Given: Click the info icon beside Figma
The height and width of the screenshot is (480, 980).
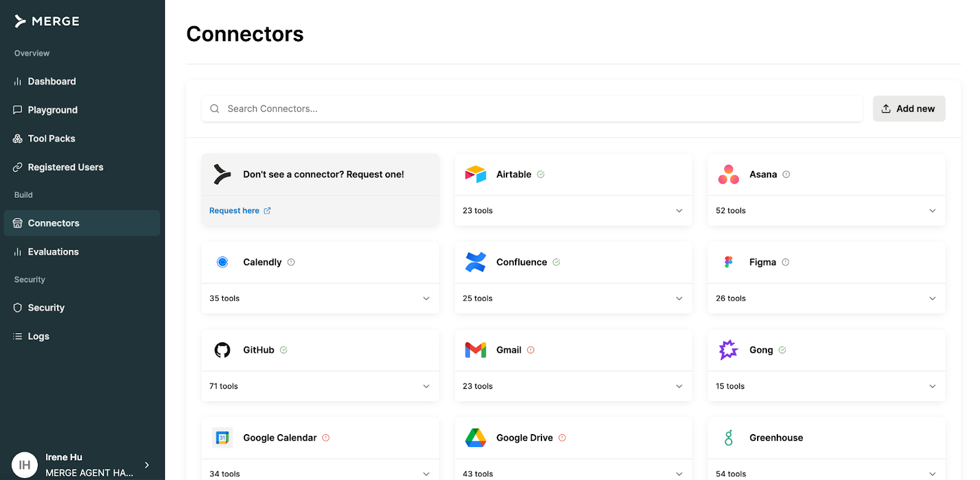Looking at the screenshot, I should [x=786, y=262].
